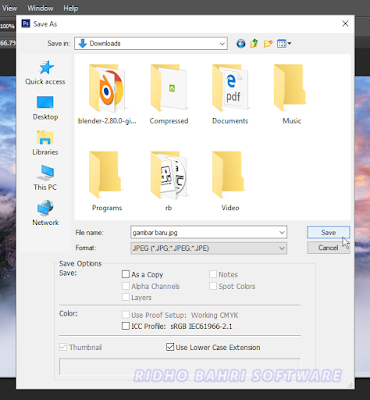Select the Video folder
370x400 pixels.
[x=230, y=181]
